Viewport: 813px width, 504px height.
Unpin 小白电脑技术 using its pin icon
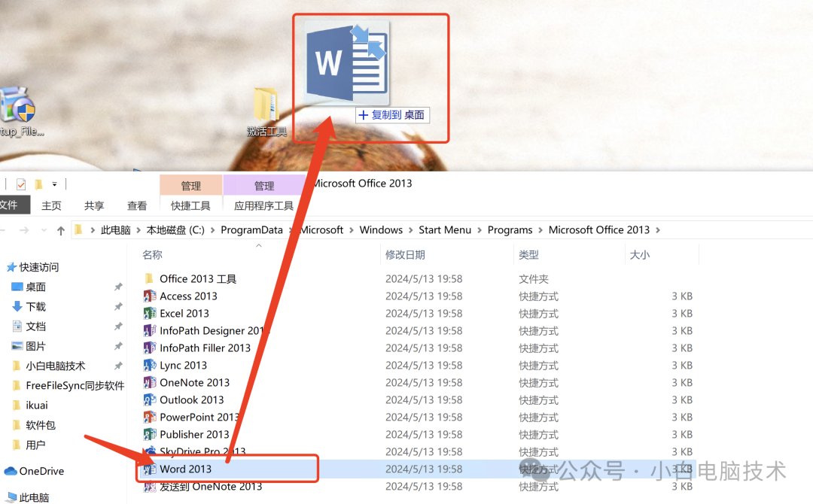(118, 366)
